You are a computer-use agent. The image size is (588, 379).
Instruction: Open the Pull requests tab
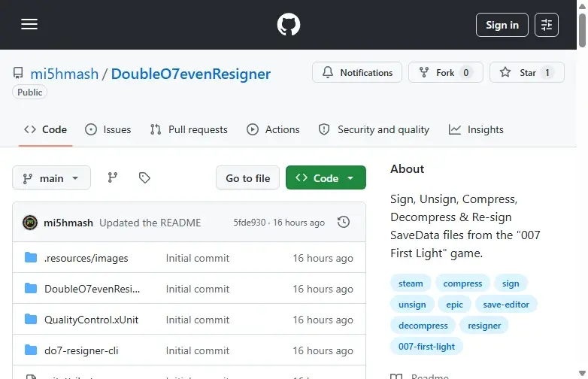tap(189, 129)
